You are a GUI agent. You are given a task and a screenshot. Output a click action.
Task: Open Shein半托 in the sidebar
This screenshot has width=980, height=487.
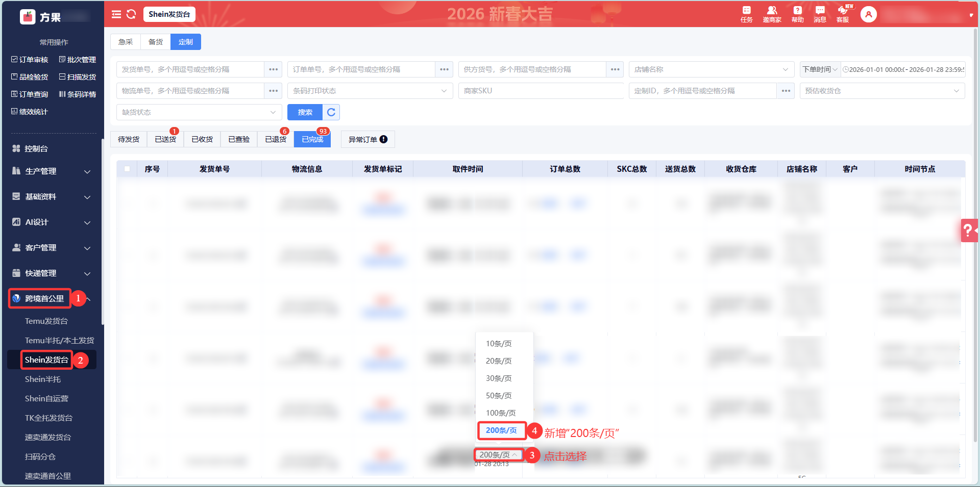(43, 379)
